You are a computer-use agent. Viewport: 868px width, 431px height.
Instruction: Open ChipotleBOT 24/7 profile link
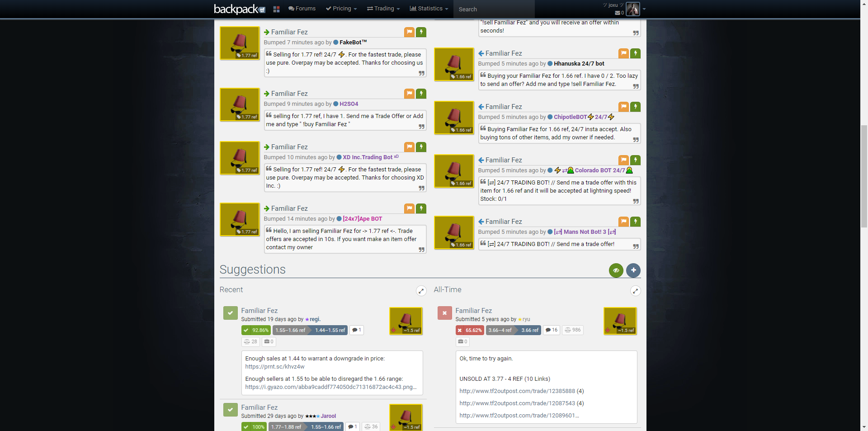(584, 117)
